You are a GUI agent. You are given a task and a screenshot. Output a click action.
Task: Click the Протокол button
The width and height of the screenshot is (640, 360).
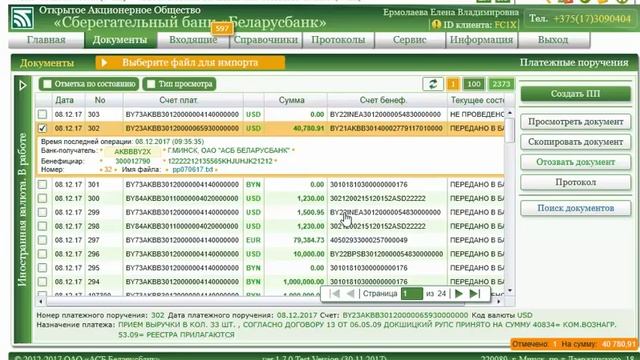[576, 182]
